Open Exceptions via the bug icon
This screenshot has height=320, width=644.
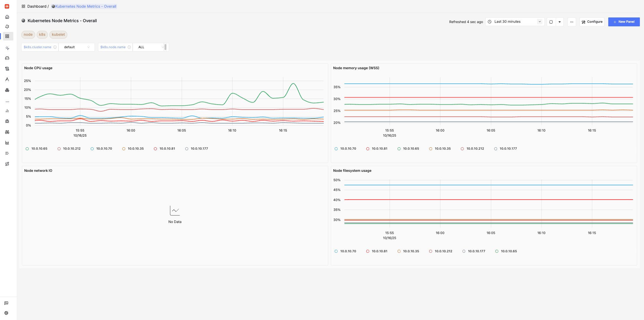7,121
